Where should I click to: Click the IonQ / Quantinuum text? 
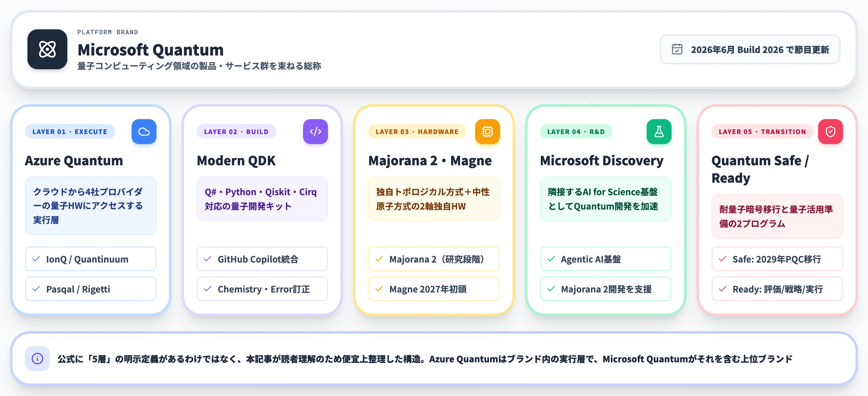(x=87, y=259)
